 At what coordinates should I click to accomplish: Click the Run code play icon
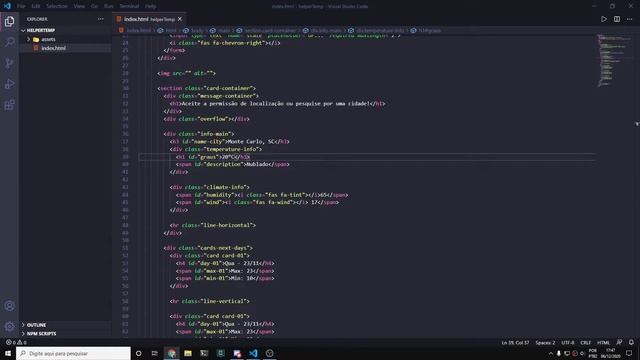pyautogui.click(x=604, y=19)
